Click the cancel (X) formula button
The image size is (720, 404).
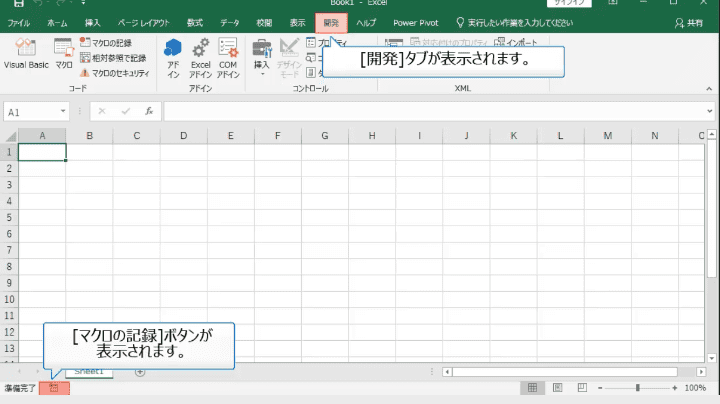pyautogui.click(x=102, y=112)
